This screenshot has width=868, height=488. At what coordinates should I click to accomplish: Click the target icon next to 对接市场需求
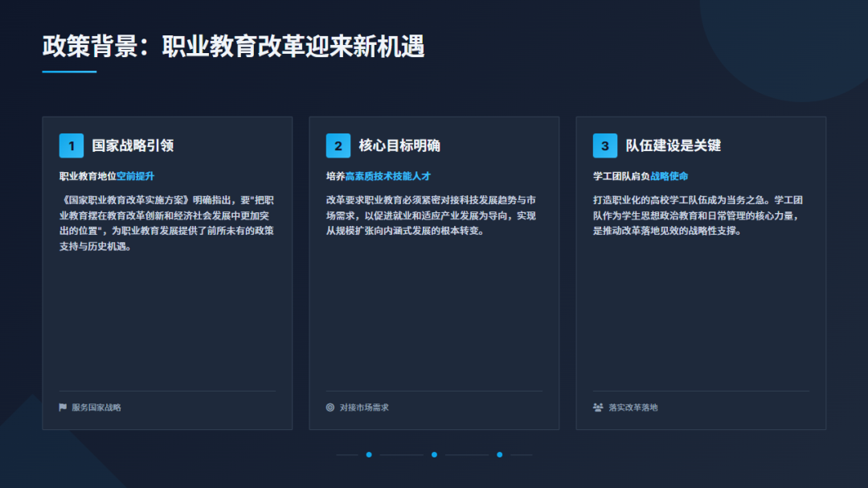332,407
